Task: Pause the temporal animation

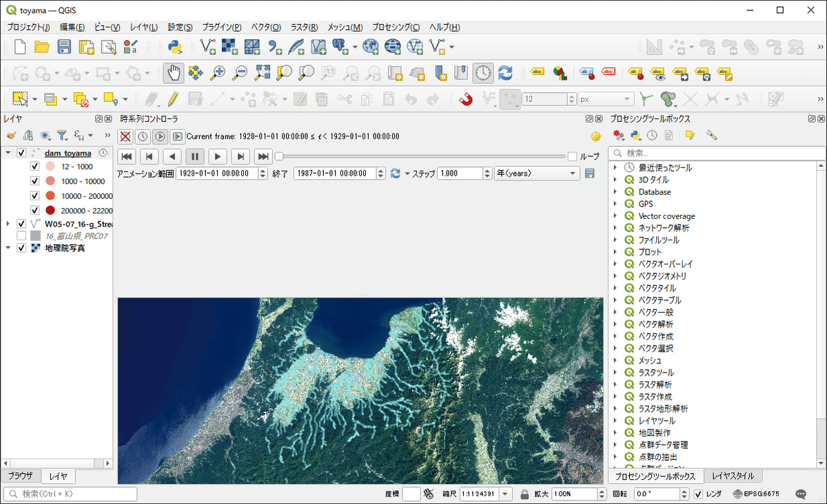Action: point(195,156)
